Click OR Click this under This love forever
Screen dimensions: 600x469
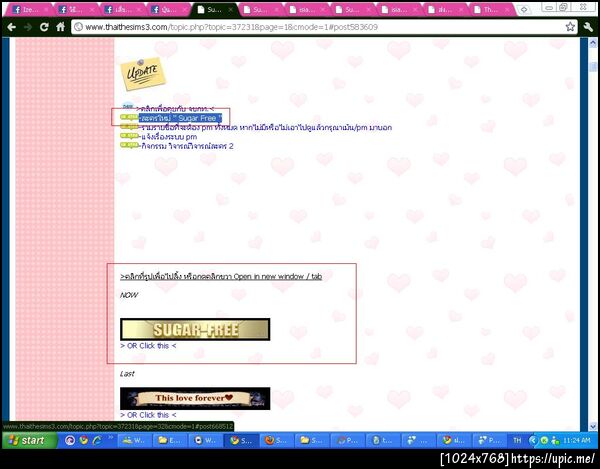pos(148,415)
